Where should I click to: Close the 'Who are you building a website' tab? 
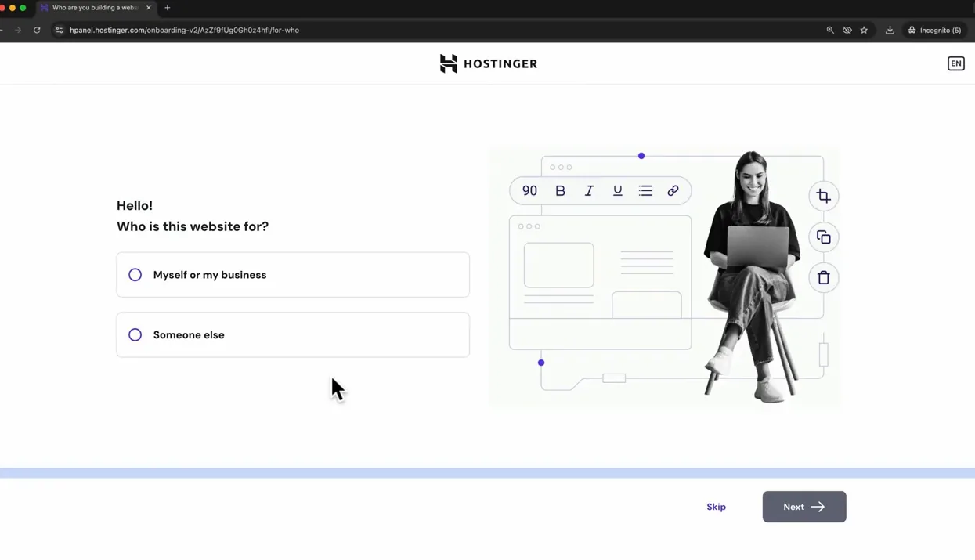coord(149,8)
